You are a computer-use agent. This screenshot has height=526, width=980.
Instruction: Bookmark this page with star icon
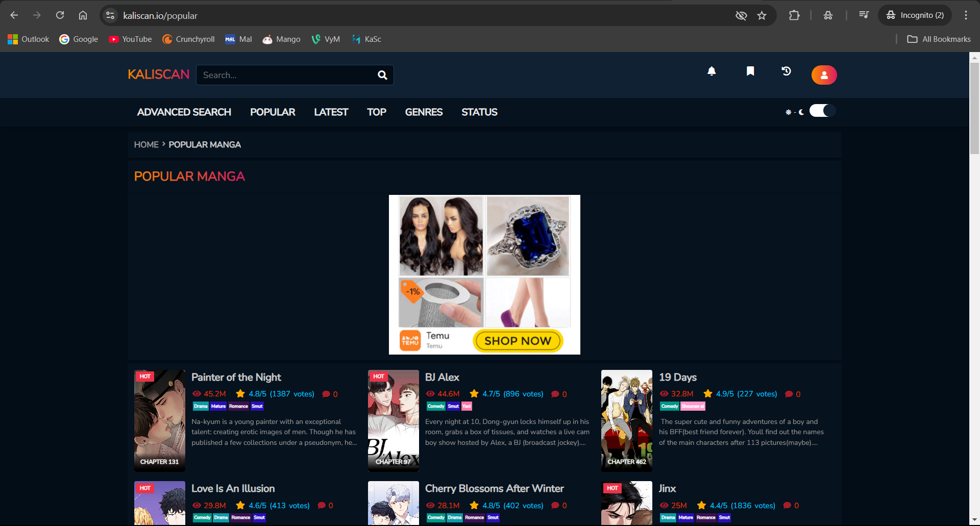pos(762,15)
